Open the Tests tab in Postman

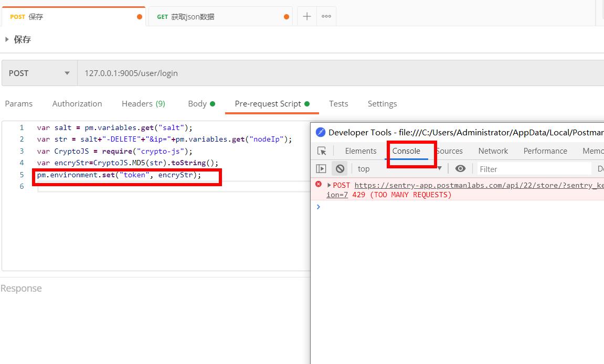(338, 103)
